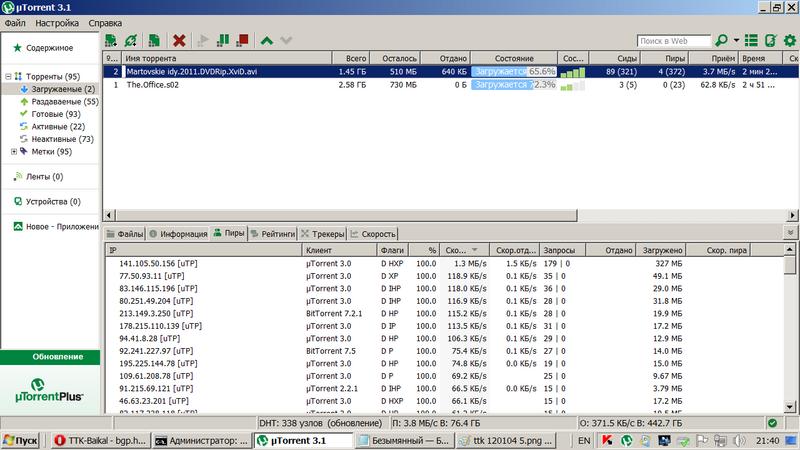Expand the Метки (95) tree node

point(14,152)
